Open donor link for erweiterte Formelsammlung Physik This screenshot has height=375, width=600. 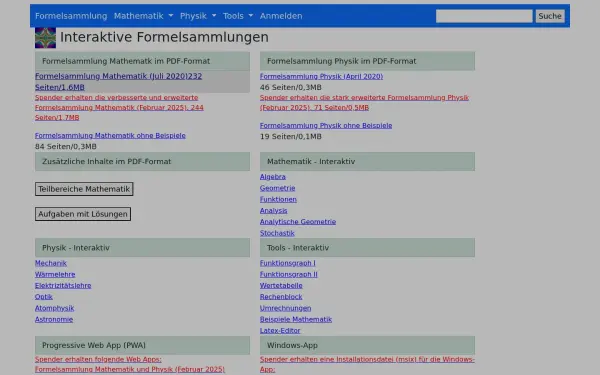pos(364,103)
